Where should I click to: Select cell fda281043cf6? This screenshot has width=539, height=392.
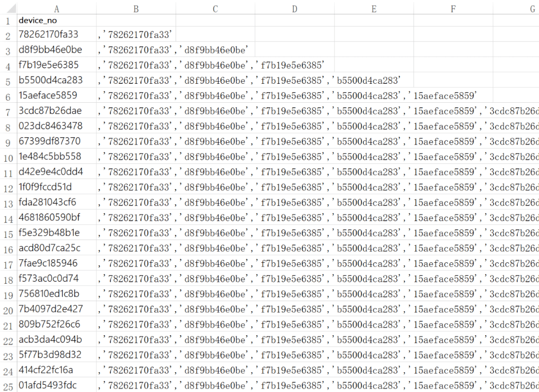57,202
